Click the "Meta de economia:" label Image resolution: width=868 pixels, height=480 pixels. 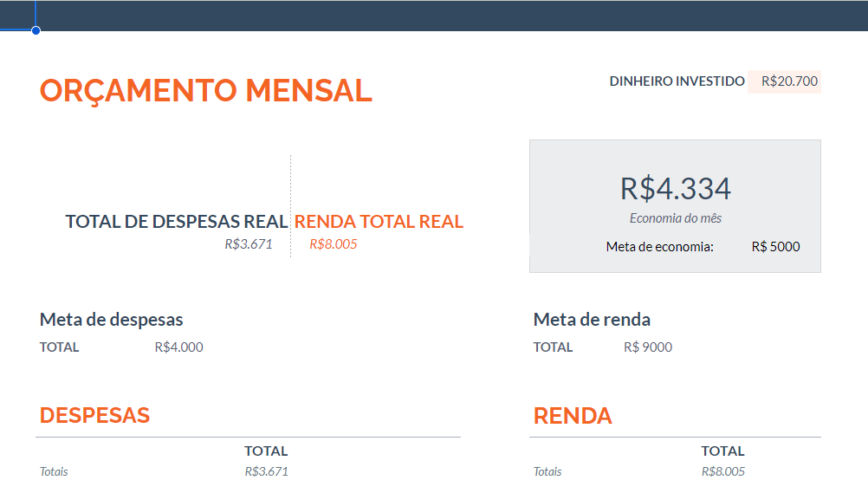pyautogui.click(x=660, y=247)
